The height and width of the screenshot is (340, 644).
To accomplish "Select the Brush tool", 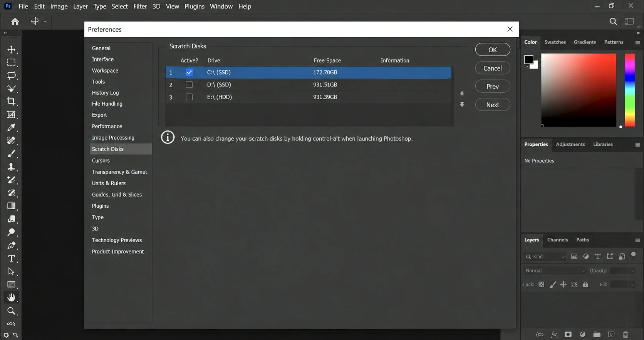I will 11,154.
